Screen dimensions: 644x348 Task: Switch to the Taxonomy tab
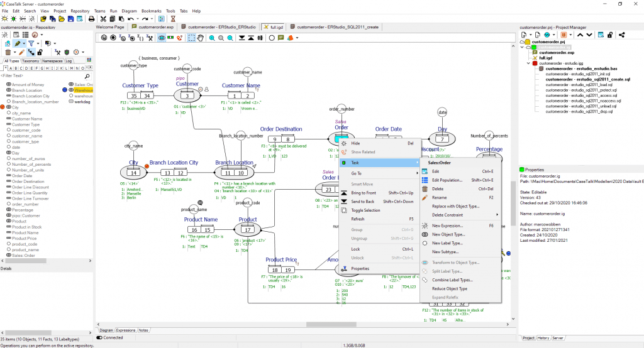coord(30,61)
